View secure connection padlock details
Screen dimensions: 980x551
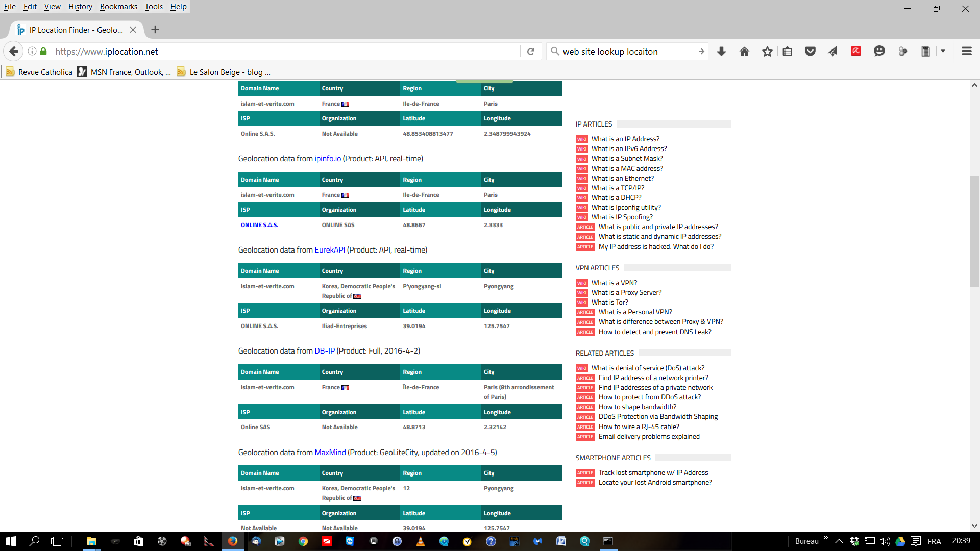point(43,52)
